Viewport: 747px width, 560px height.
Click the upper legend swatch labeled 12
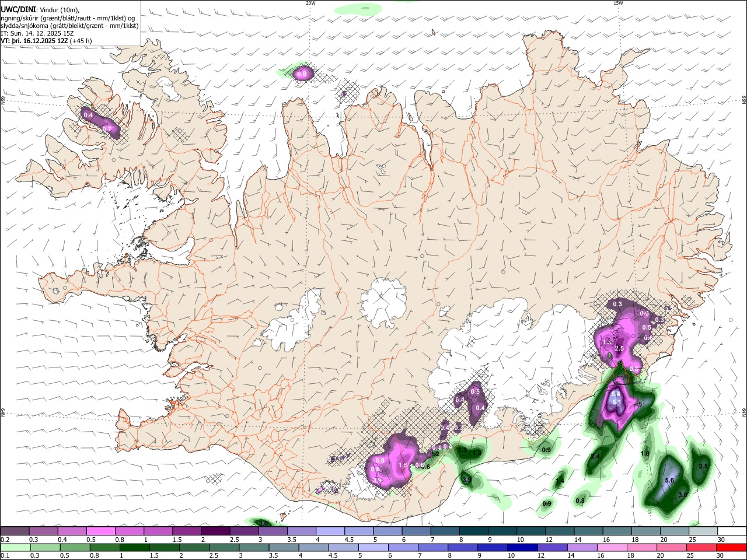click(559, 531)
